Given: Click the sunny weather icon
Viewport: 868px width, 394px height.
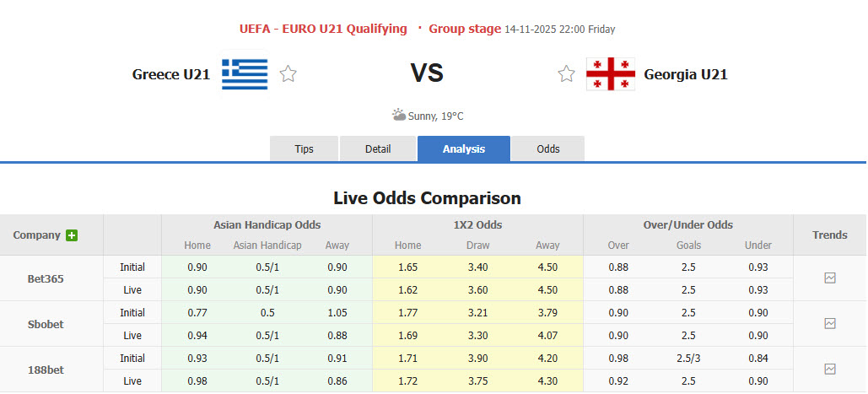Looking at the screenshot, I should tap(399, 116).
